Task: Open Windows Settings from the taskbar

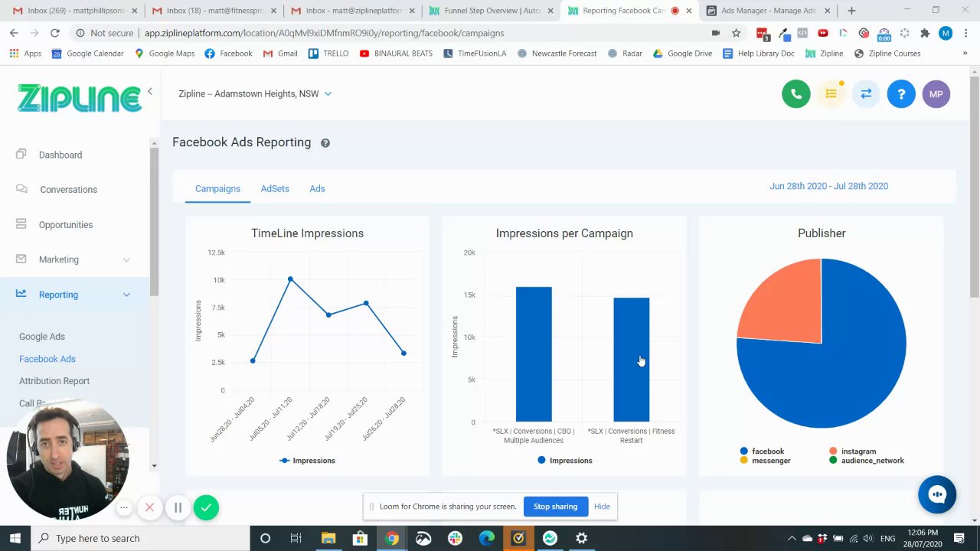Action: (581, 538)
